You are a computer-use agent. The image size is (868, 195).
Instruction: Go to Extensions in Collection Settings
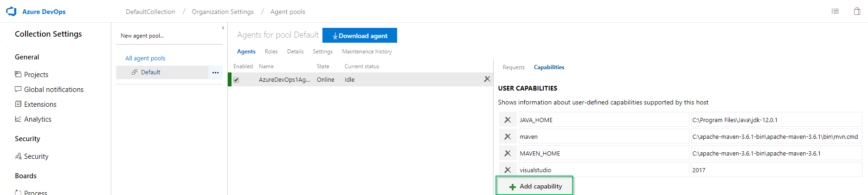[40, 104]
